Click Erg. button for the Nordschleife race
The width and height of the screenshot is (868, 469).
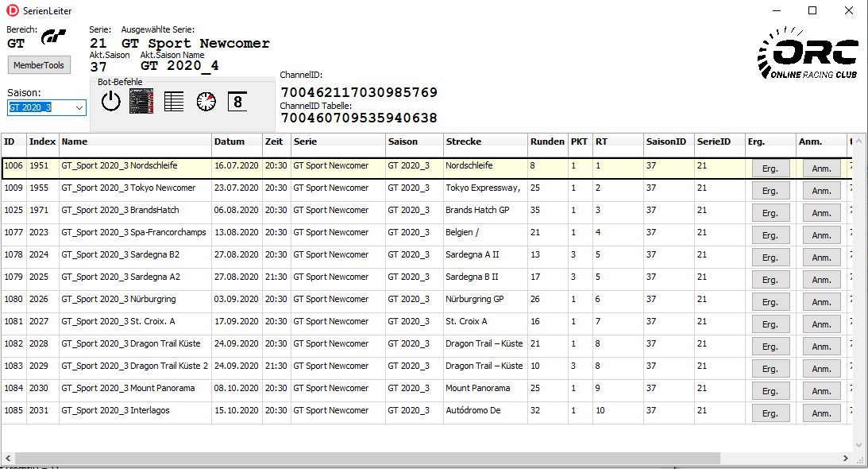click(770, 169)
